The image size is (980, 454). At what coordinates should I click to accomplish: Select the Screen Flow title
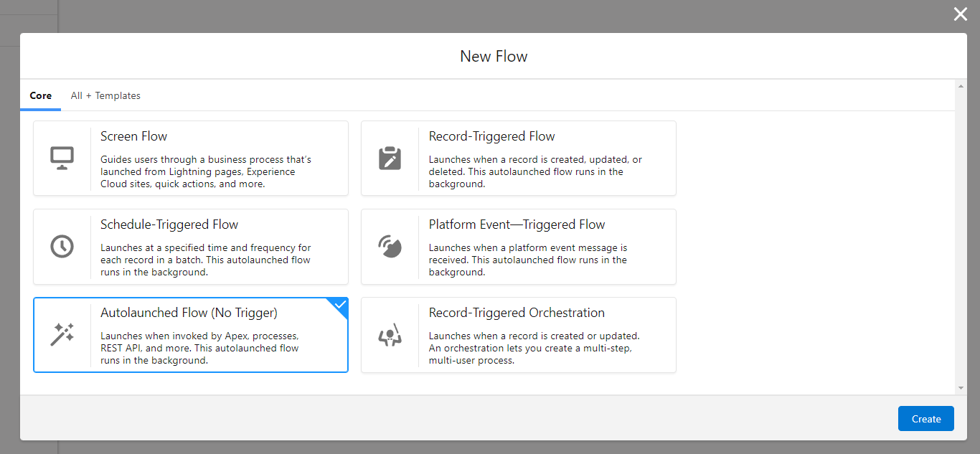[x=134, y=136]
